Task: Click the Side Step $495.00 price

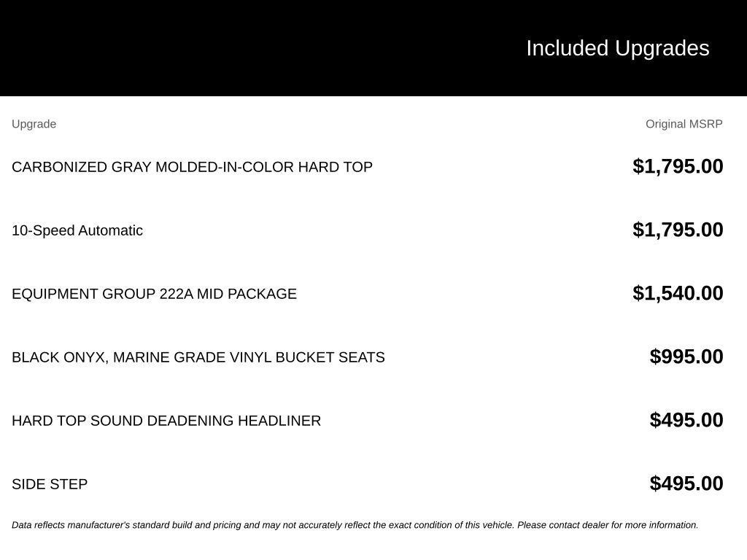Action: [686, 483]
